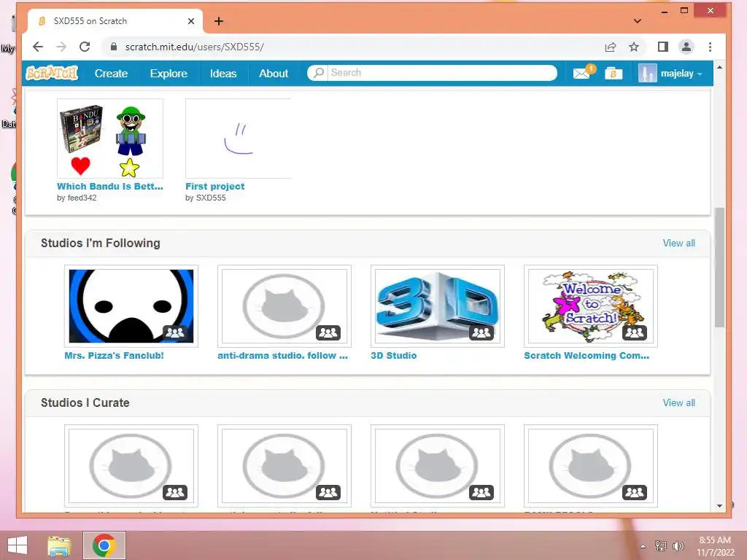
Task: Click the volume speaker tray icon
Action: coord(678,546)
